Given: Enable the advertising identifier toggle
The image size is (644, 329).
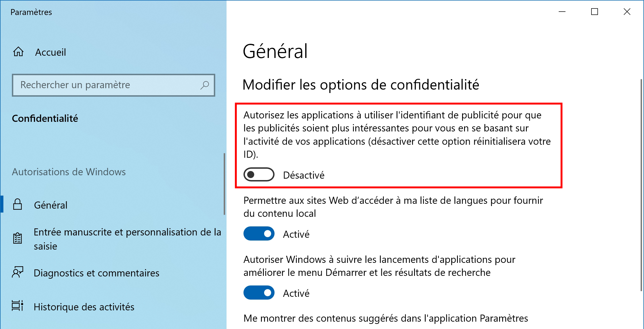Looking at the screenshot, I should pyautogui.click(x=259, y=174).
